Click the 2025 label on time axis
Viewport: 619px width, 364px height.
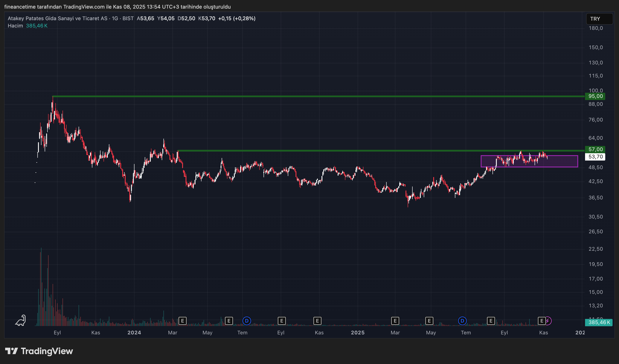pyautogui.click(x=357, y=333)
